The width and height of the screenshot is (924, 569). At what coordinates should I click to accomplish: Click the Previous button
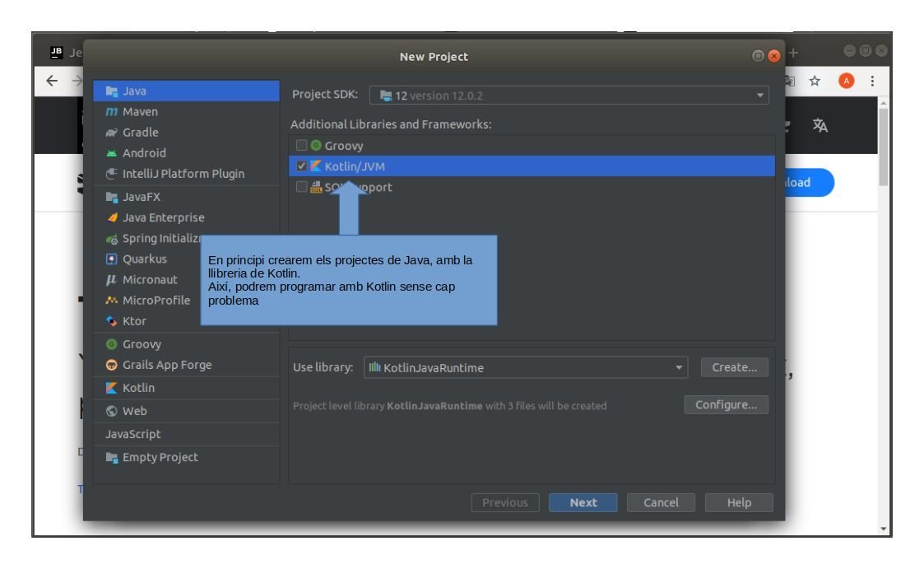pos(505,502)
